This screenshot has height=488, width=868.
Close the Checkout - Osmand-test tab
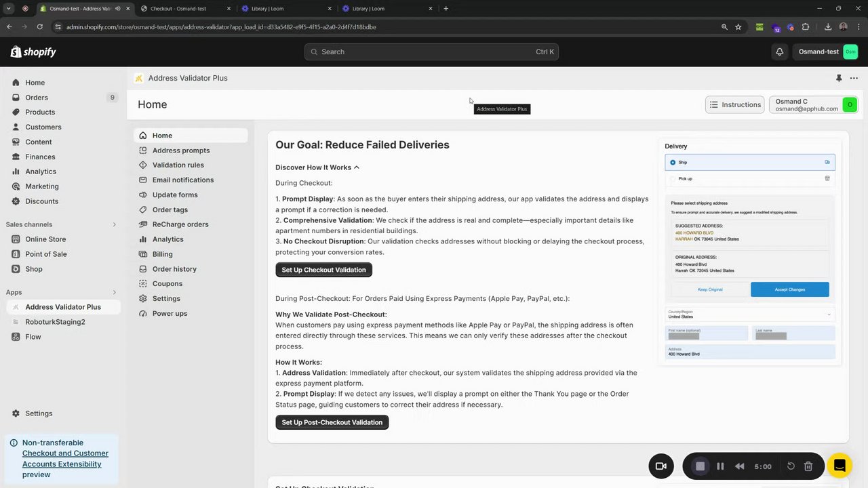(229, 8)
